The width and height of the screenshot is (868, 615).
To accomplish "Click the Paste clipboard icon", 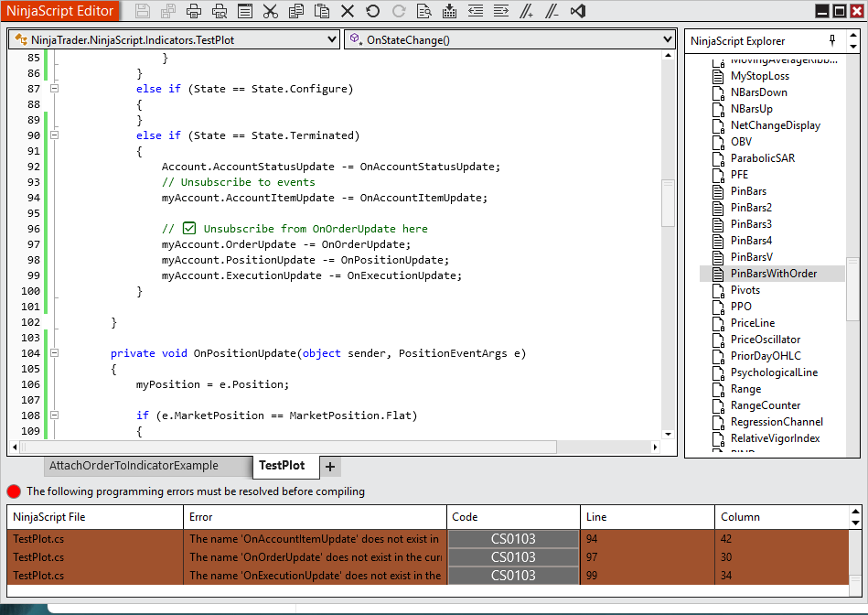I will tap(321, 12).
